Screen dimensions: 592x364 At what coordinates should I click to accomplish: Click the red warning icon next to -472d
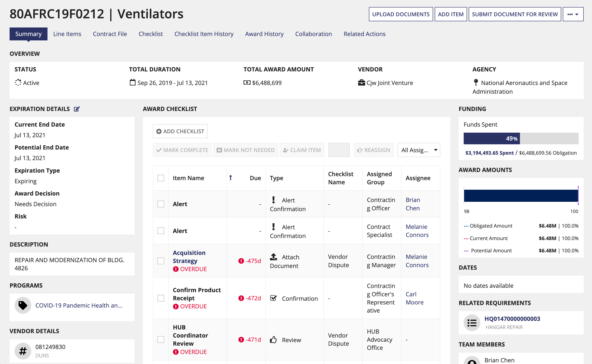tap(241, 298)
